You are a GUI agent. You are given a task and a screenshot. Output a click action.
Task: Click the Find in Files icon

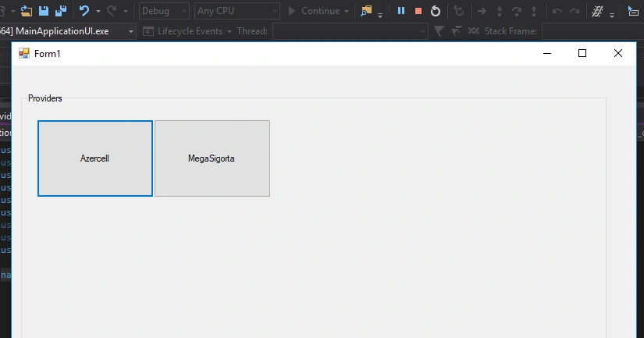366,11
